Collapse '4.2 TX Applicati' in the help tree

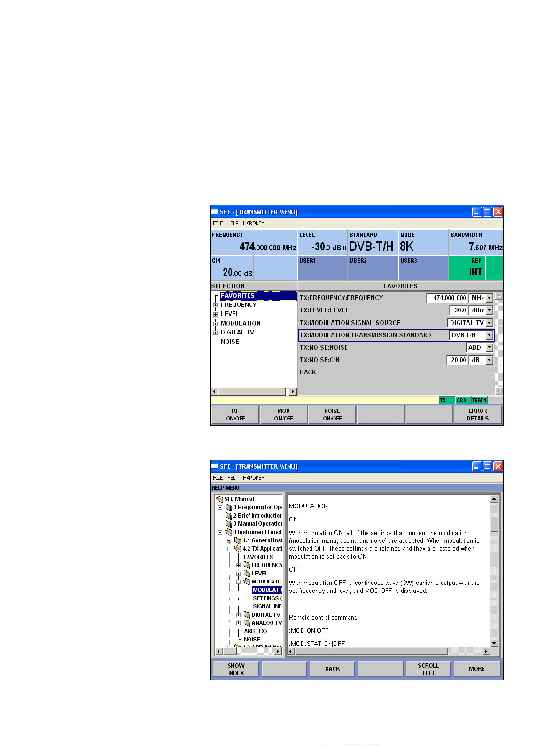coord(230,549)
